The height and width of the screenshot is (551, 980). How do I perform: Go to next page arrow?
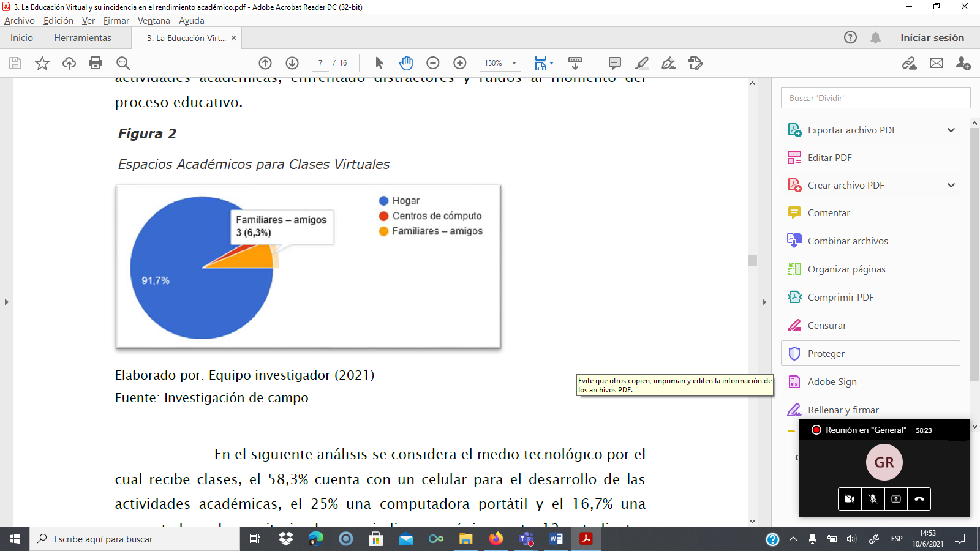(292, 63)
